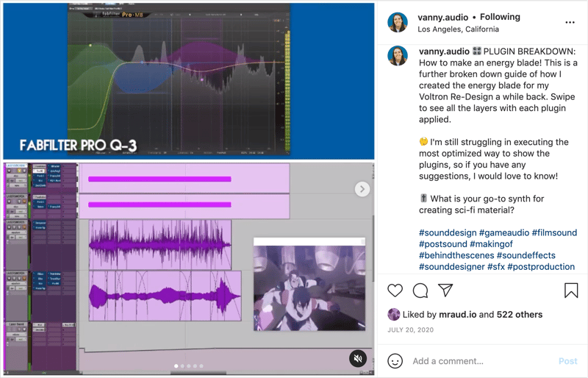Open the #makingof hashtag

[x=491, y=244]
